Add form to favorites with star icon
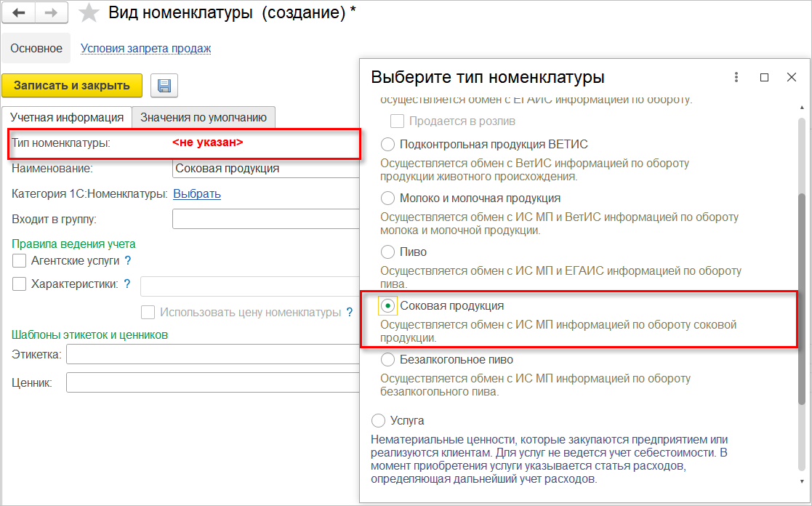This screenshot has height=506, width=812. point(89,13)
